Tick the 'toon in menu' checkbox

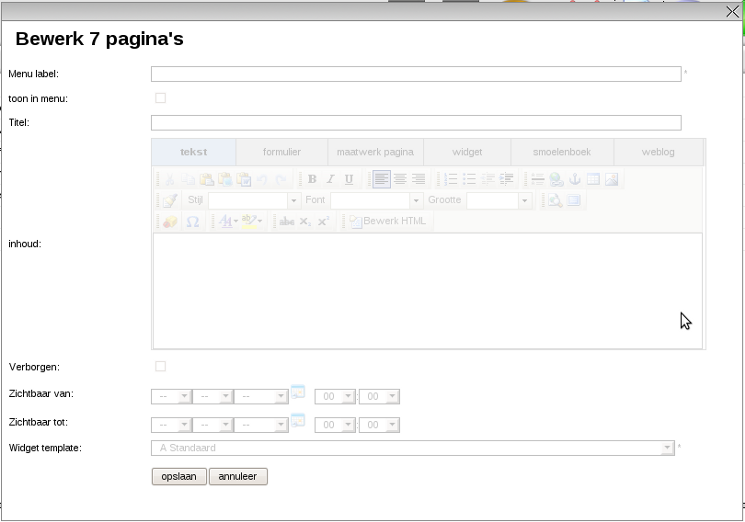click(161, 98)
